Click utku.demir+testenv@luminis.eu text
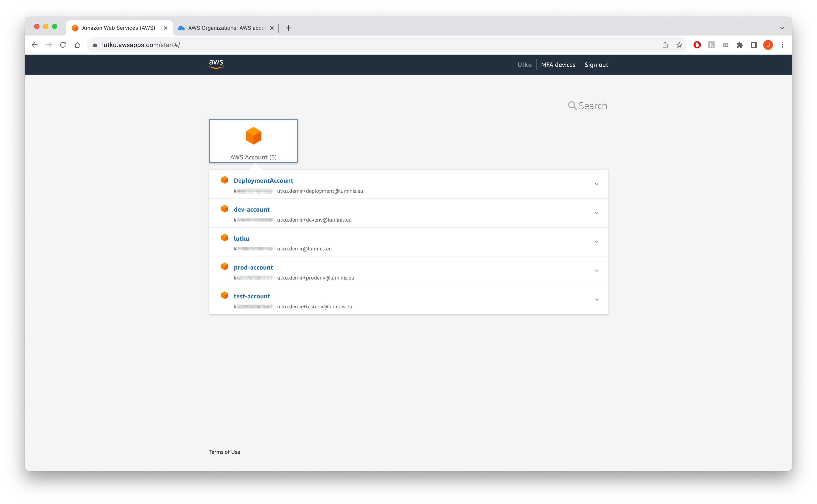Screen dimensions: 817x504 click(314, 307)
